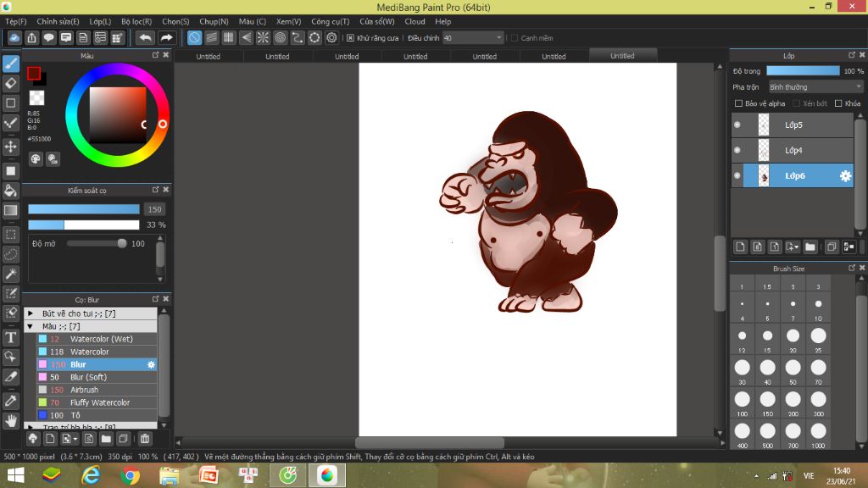Enable the circle snap guide
The height and width of the screenshot is (488, 868).
point(280,37)
